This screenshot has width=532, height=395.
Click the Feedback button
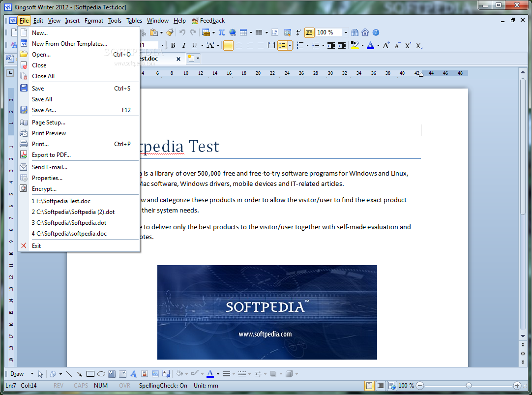tap(208, 21)
